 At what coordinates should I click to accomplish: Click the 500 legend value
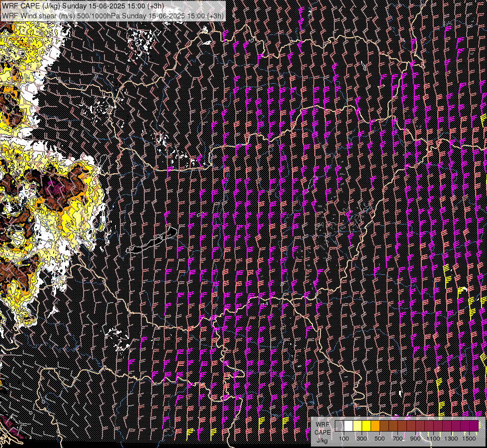pos(380,439)
